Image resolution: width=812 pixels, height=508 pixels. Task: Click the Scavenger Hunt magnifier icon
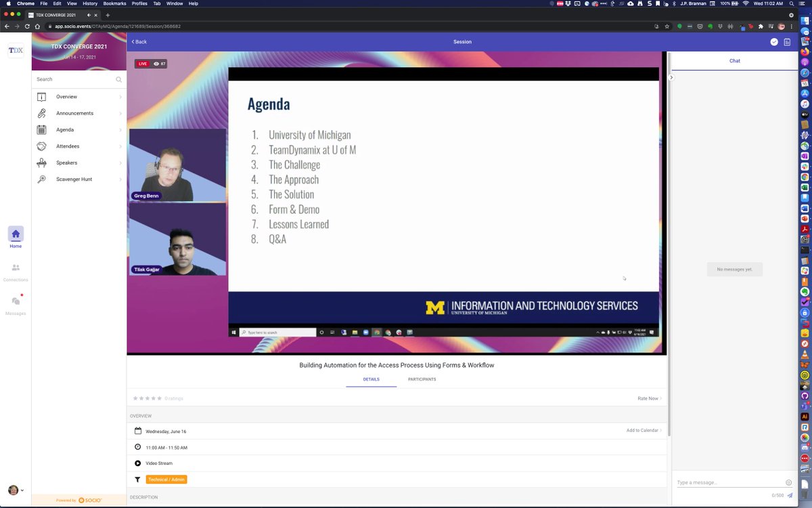[41, 179]
